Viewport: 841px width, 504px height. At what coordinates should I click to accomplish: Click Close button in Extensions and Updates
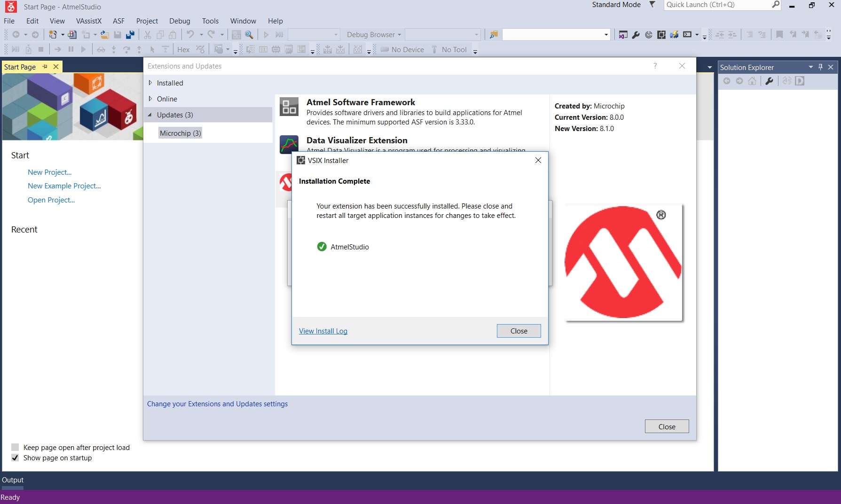point(667,426)
